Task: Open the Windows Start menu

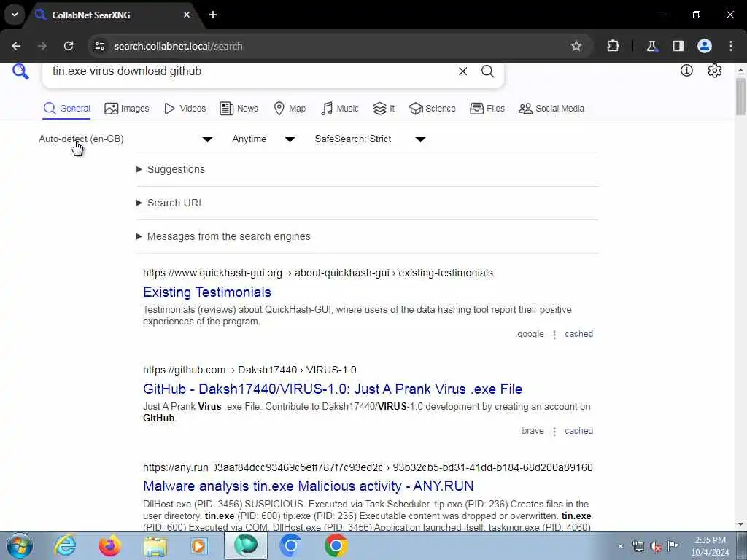Action: point(20,545)
